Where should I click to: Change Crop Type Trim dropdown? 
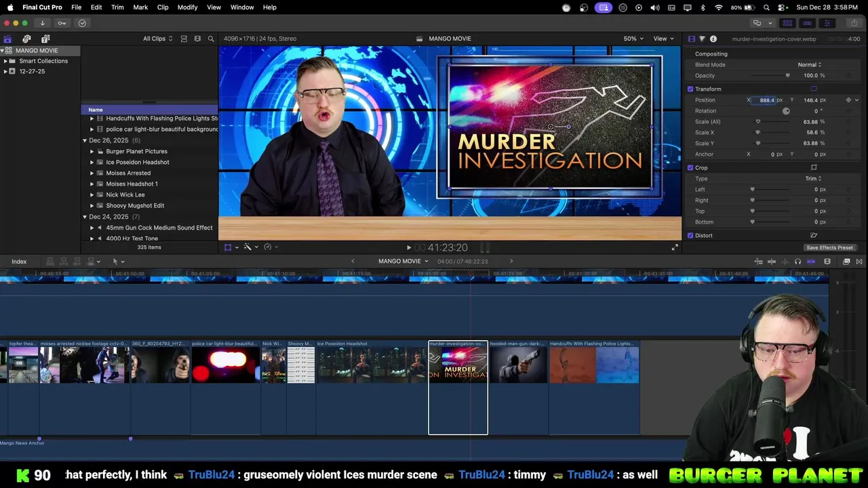pyautogui.click(x=813, y=179)
